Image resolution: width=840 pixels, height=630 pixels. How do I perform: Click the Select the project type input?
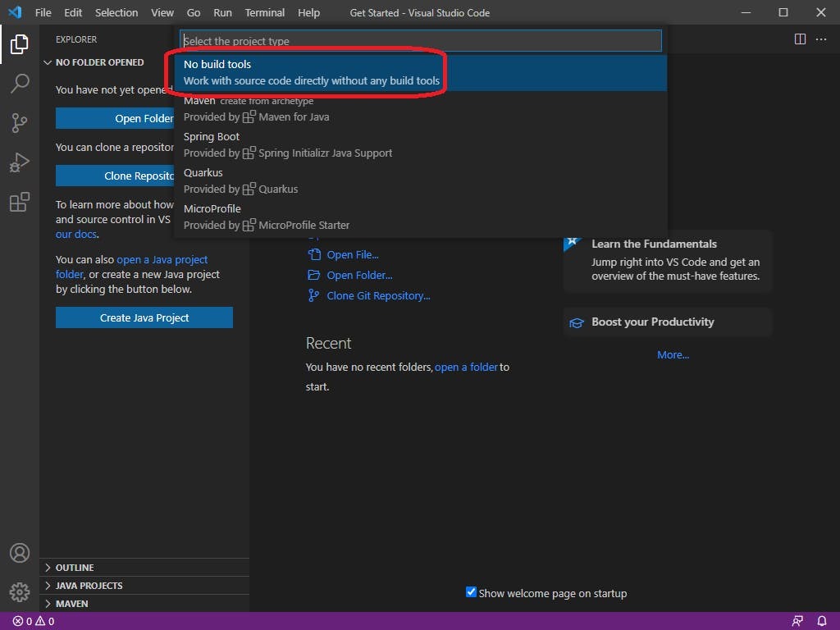pyautogui.click(x=420, y=41)
